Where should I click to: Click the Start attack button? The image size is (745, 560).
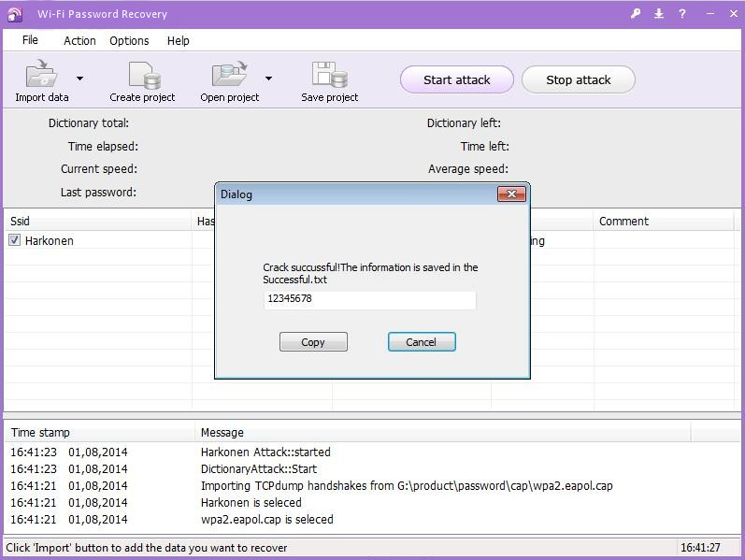coord(457,79)
